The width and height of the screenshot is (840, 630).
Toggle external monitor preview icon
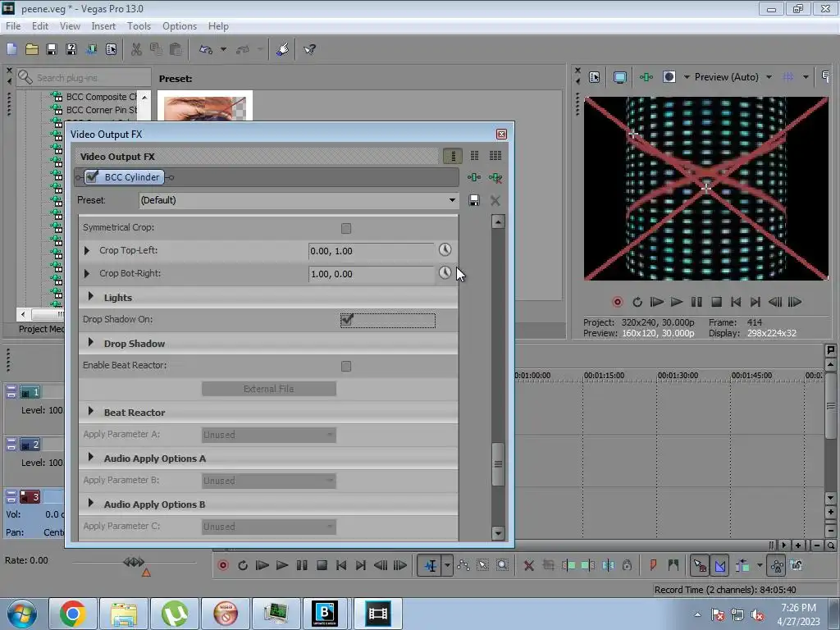[x=620, y=77]
